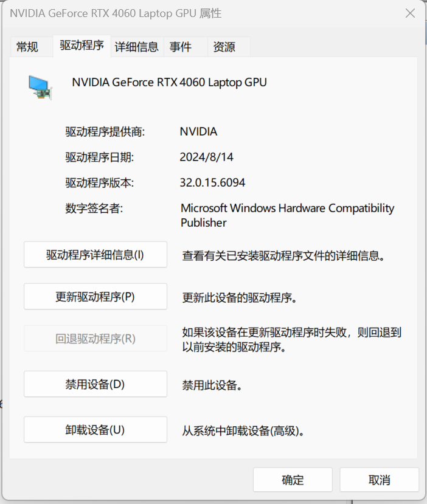Click the 驱动程序日期 label
This screenshot has width=427, height=504.
tap(100, 157)
